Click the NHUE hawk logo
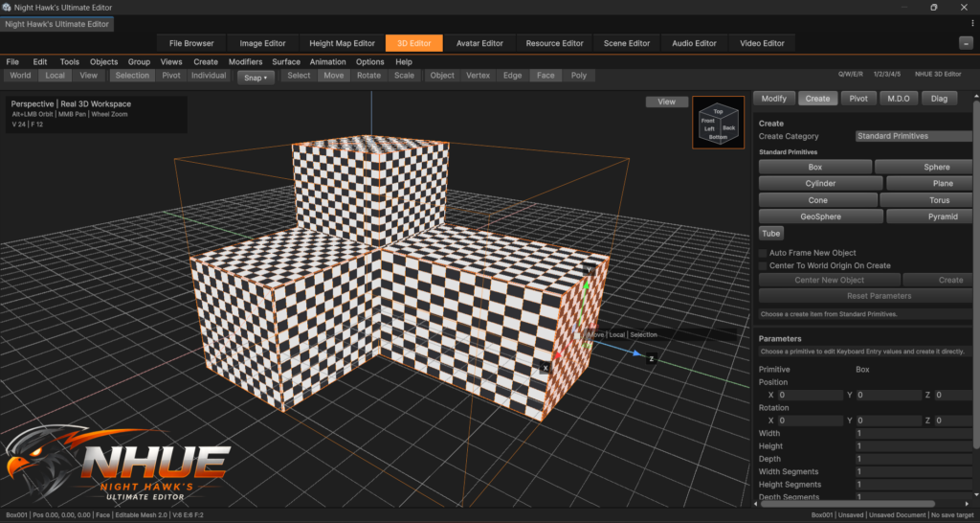980x523 pixels. (x=116, y=466)
